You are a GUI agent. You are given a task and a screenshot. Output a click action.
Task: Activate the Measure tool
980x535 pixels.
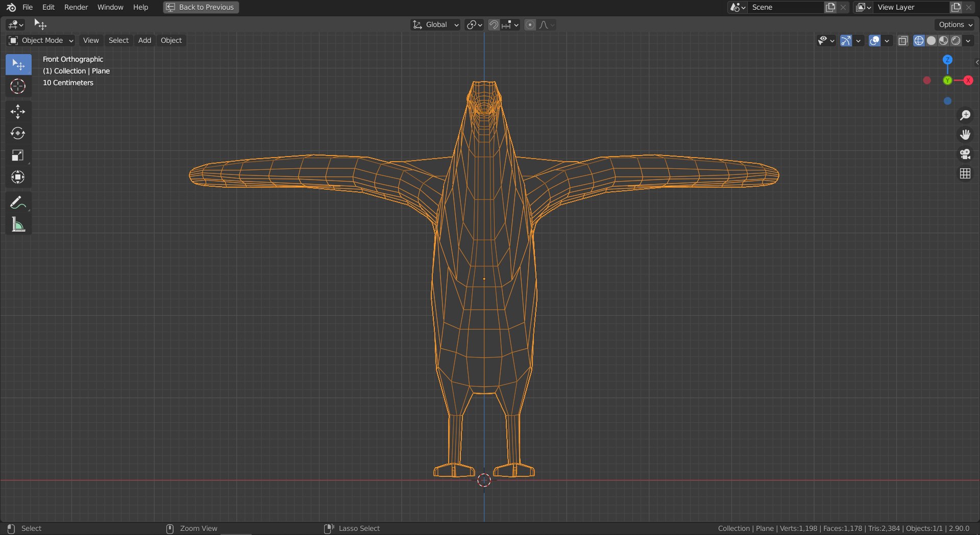pyautogui.click(x=18, y=224)
